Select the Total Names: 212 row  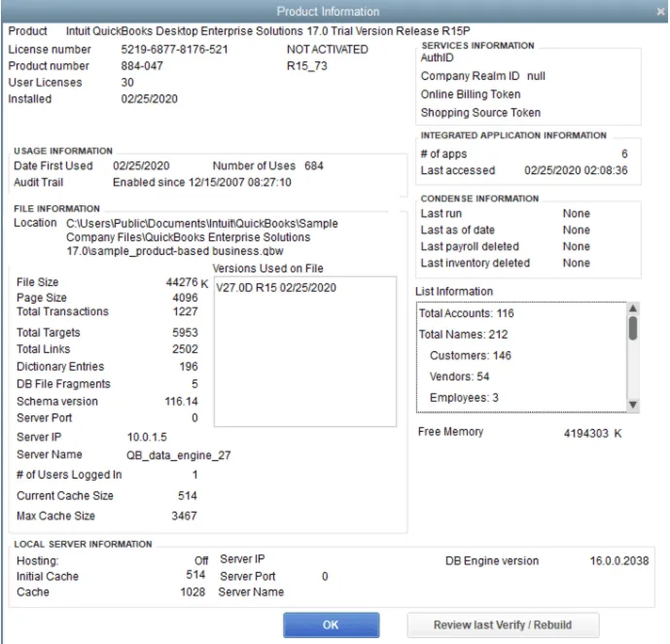[463, 335]
